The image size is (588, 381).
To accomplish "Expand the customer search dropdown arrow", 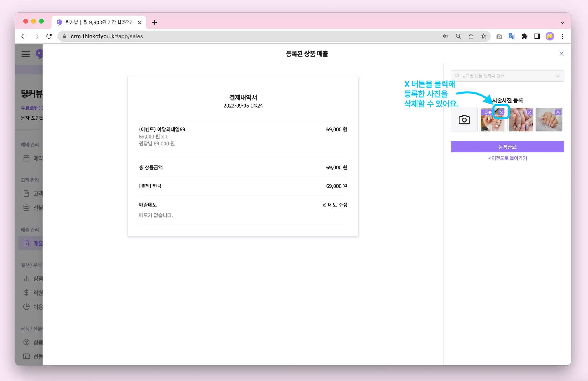I will (x=558, y=76).
